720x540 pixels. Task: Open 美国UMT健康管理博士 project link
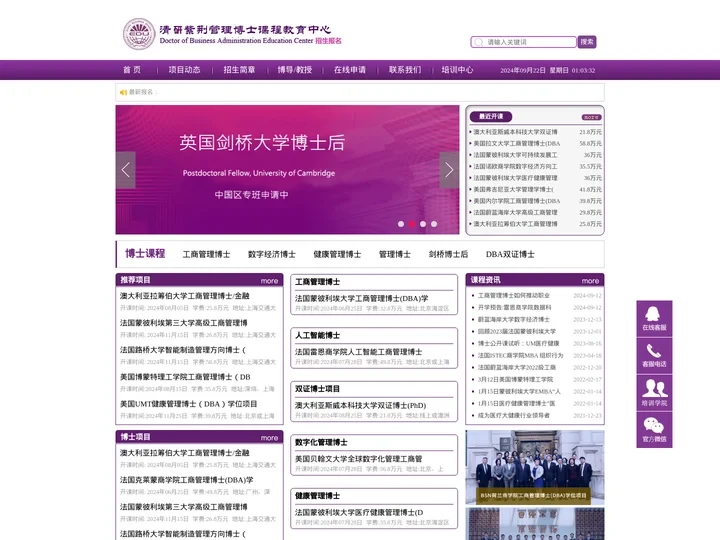click(x=188, y=404)
